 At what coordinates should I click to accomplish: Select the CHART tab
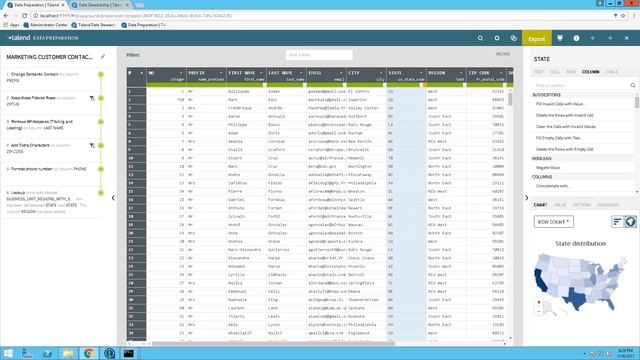pyautogui.click(x=540, y=205)
